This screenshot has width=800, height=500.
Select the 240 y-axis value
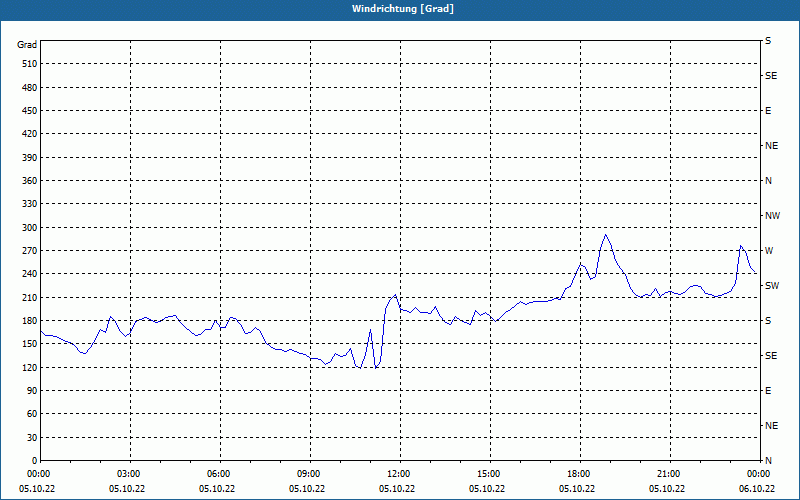(x=30, y=274)
